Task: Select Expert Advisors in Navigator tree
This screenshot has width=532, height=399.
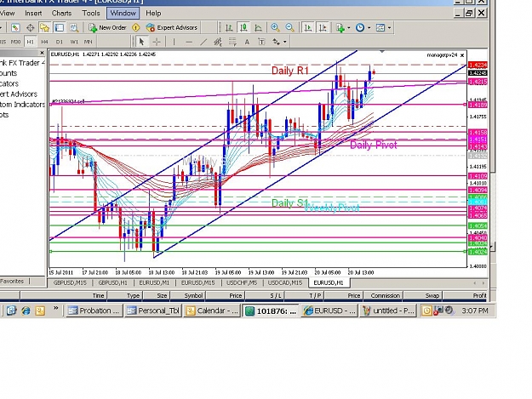Action: [19, 94]
